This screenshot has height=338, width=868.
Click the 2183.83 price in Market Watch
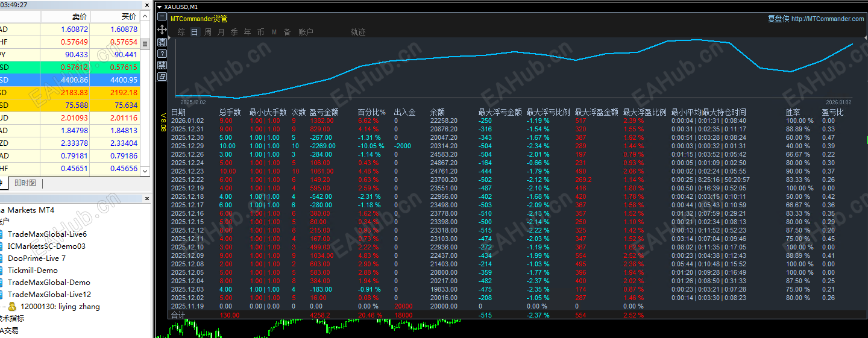[x=74, y=92]
